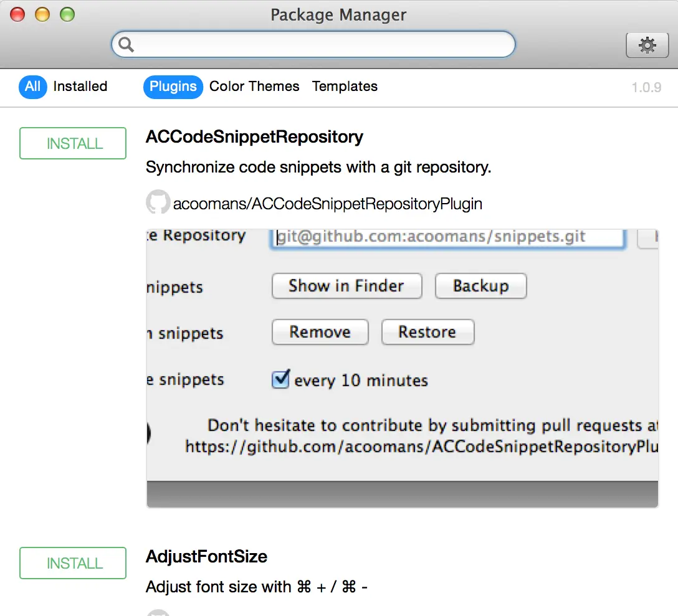Switch to Color Themes category

pos(254,87)
